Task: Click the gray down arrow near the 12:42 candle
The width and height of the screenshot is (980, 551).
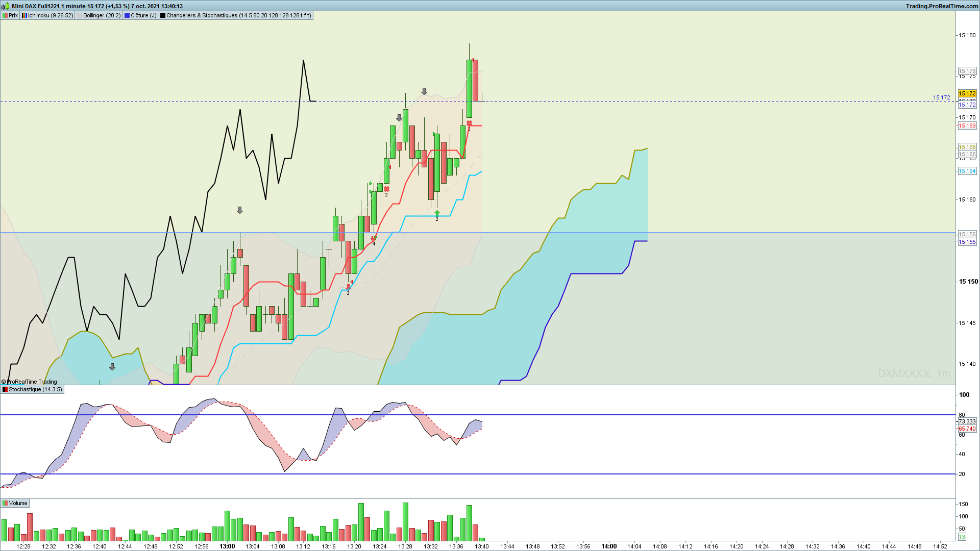Action: 112,367
